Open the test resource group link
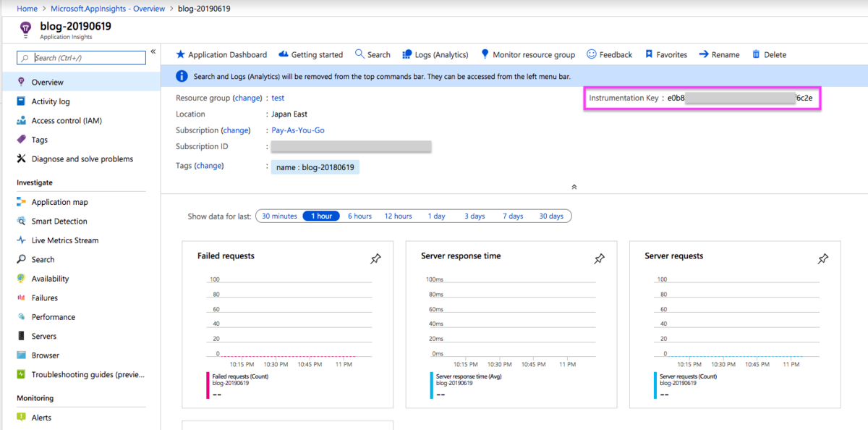The width and height of the screenshot is (868, 430). 278,98
